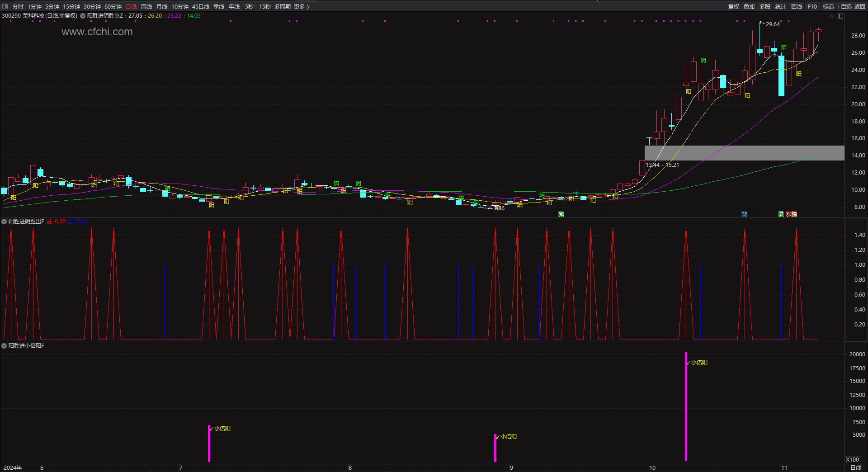Click the 日线 period label in the bottom-right corner

(856, 468)
